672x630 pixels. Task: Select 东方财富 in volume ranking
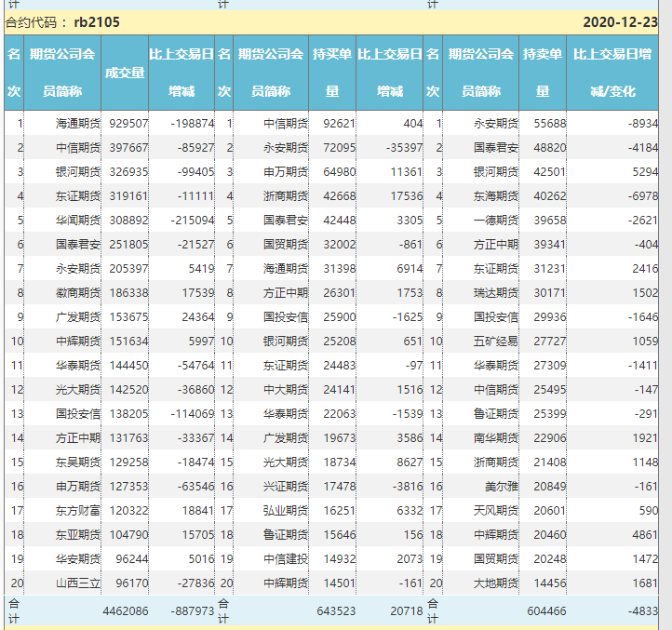pyautogui.click(x=78, y=511)
